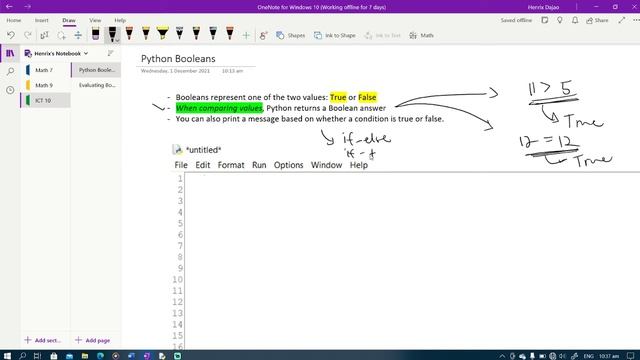Open dropdown on the selected black pen

tap(117, 40)
